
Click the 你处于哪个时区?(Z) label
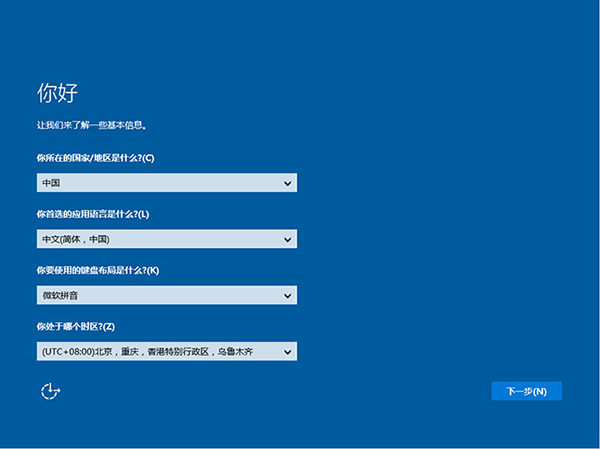(x=76, y=326)
